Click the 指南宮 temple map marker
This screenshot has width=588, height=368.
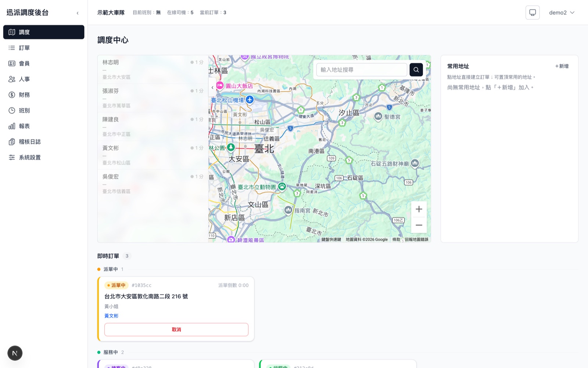tap(288, 210)
